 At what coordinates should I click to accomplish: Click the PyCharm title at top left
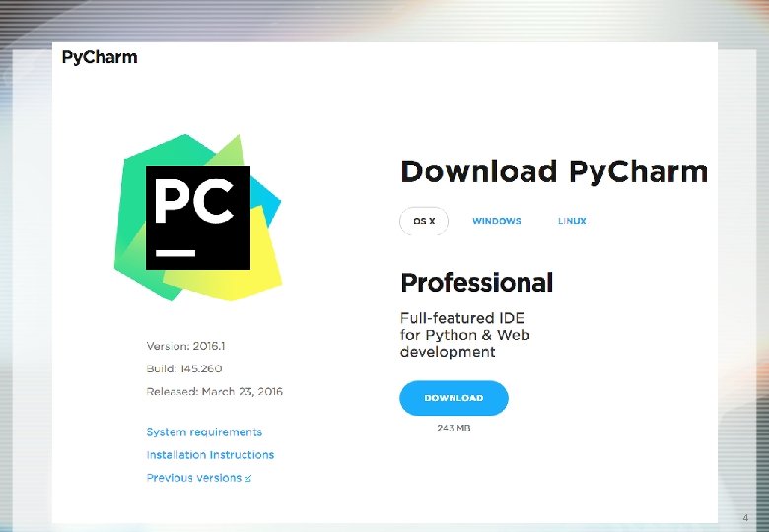100,58
